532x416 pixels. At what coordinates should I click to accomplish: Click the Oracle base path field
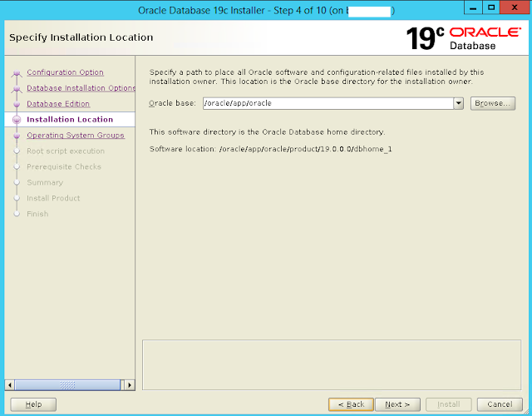click(x=328, y=103)
